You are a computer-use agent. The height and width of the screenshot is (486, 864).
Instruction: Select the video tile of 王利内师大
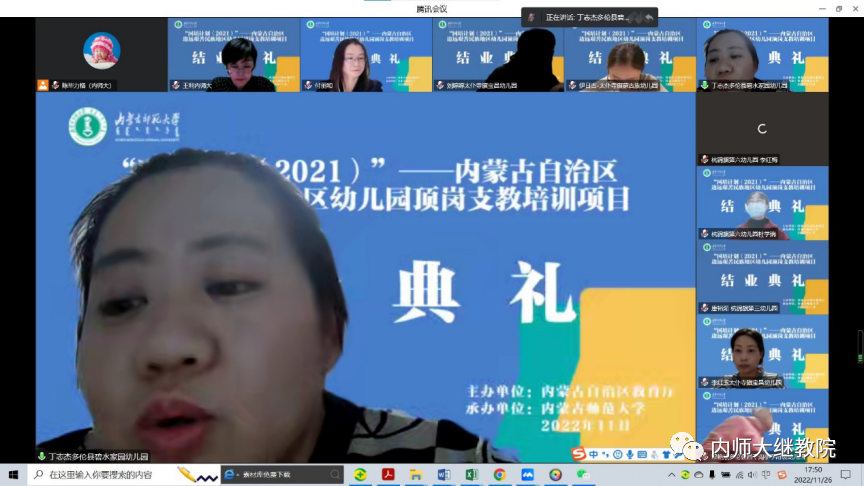[x=234, y=55]
